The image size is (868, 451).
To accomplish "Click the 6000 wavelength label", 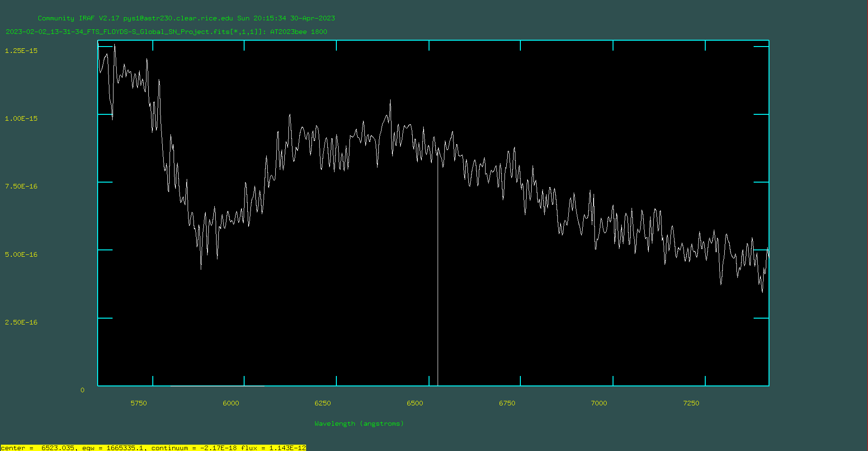I will click(x=231, y=403).
